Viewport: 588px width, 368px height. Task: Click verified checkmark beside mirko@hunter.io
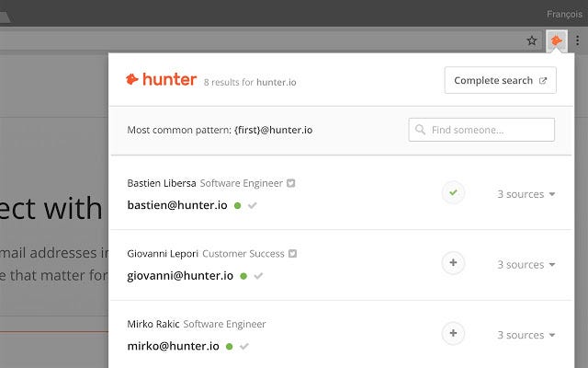[x=243, y=347]
